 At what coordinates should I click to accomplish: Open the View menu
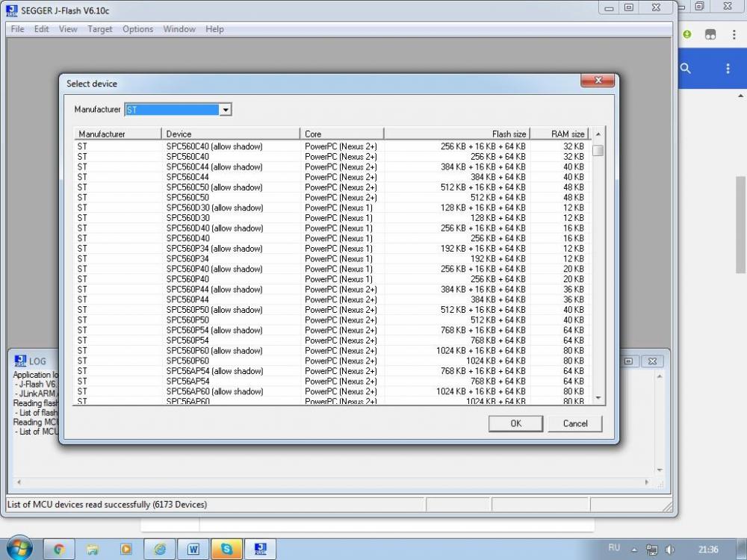(68, 29)
